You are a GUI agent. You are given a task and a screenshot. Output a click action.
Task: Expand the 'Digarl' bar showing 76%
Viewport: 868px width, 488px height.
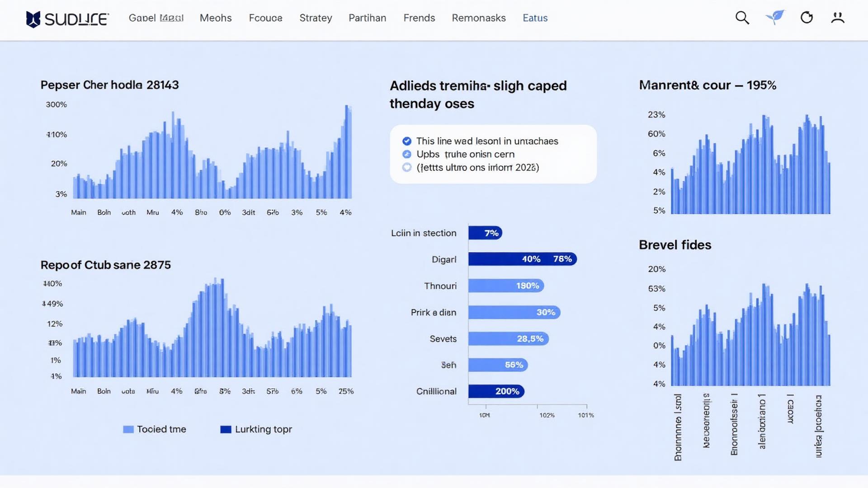pos(522,259)
